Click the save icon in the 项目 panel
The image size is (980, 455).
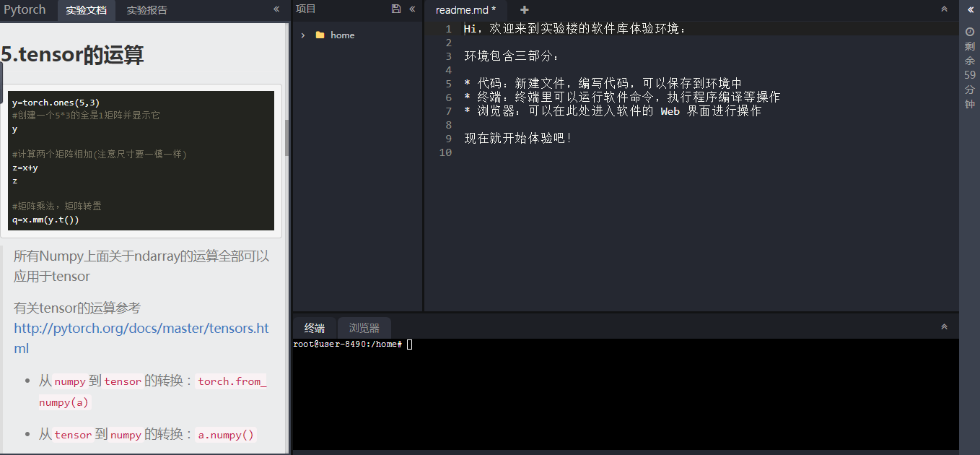tap(395, 8)
